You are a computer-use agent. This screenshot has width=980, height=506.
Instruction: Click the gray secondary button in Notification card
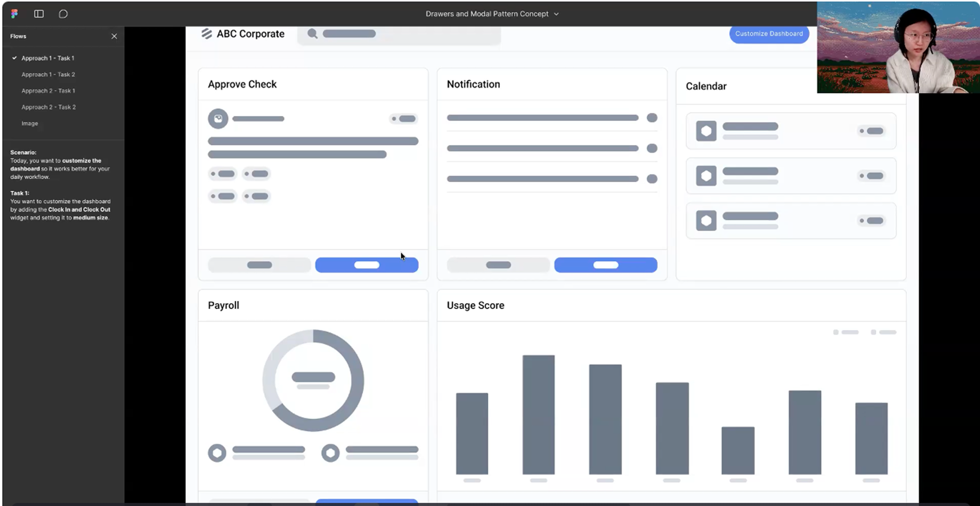tap(498, 265)
